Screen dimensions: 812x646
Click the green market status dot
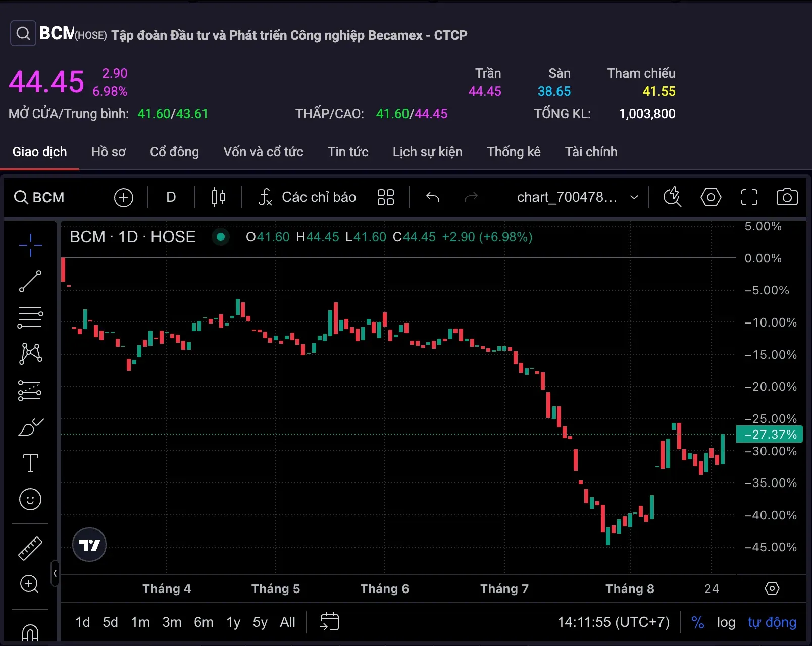(220, 237)
